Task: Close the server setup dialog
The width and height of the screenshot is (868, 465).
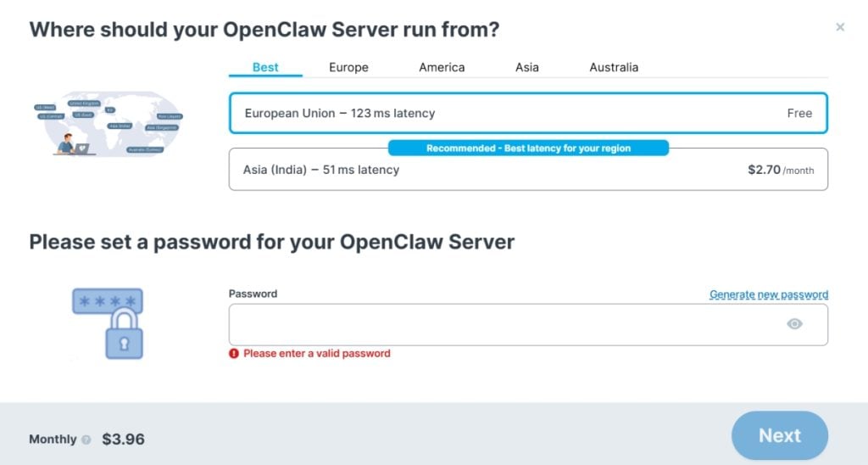Action: tap(840, 27)
